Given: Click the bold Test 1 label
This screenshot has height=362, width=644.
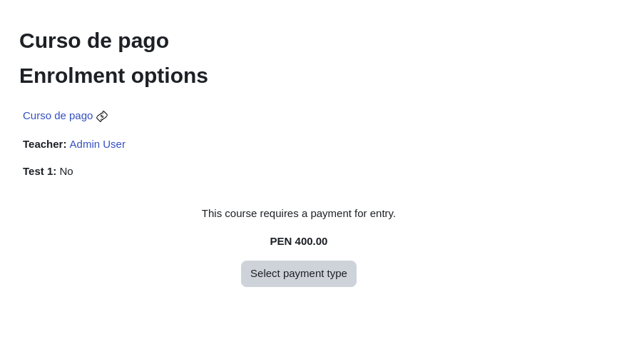Looking at the screenshot, I should (x=39, y=171).
